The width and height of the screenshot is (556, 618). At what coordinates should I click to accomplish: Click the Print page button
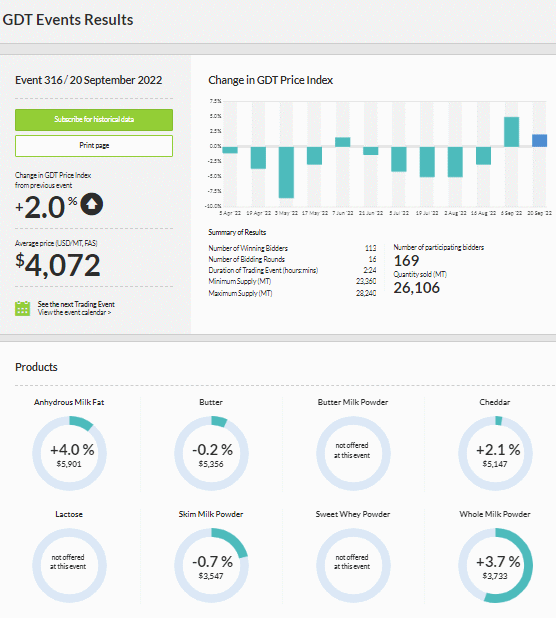(94, 146)
